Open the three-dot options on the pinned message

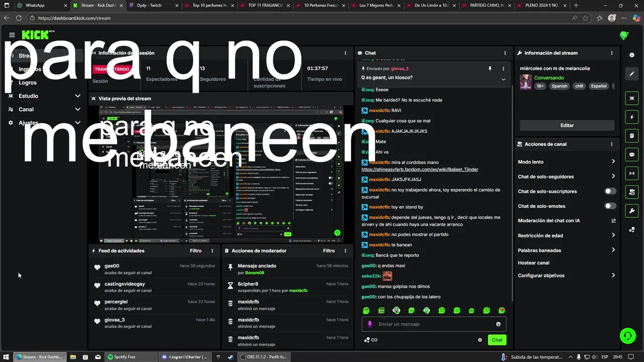[x=503, y=68]
